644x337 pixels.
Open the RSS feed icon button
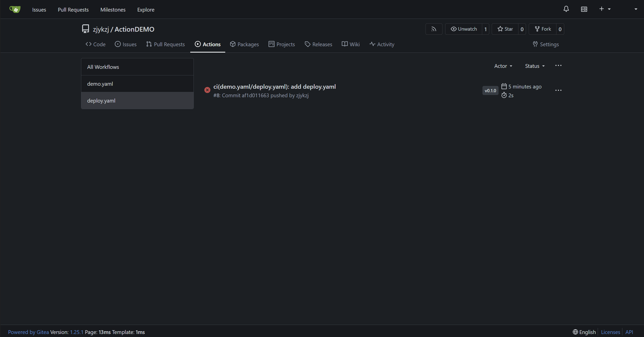click(434, 29)
